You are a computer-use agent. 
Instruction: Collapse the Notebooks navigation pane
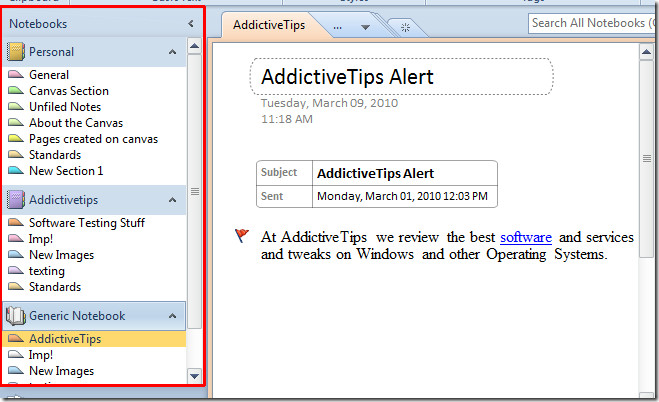click(x=191, y=24)
